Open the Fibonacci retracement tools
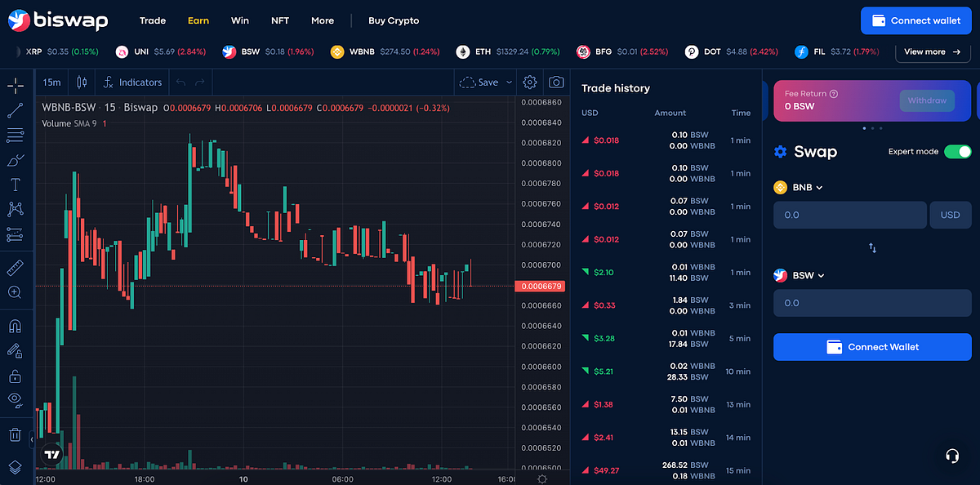 coord(15,135)
